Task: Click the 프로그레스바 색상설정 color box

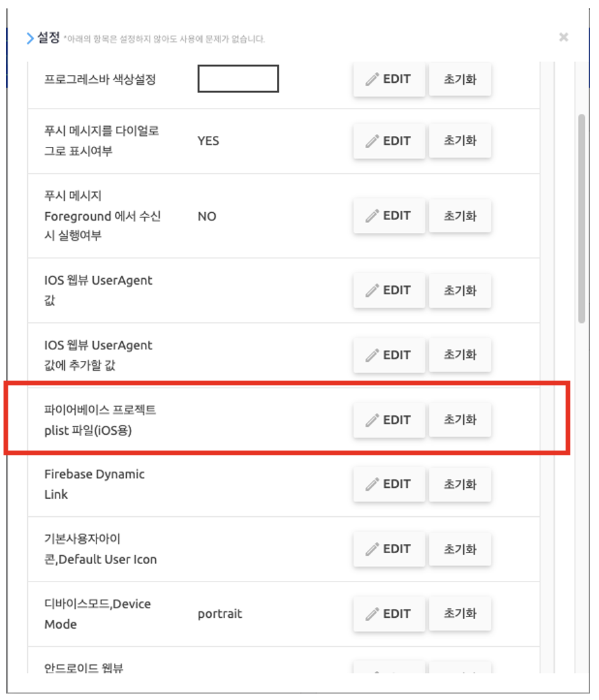Action: pyautogui.click(x=238, y=79)
